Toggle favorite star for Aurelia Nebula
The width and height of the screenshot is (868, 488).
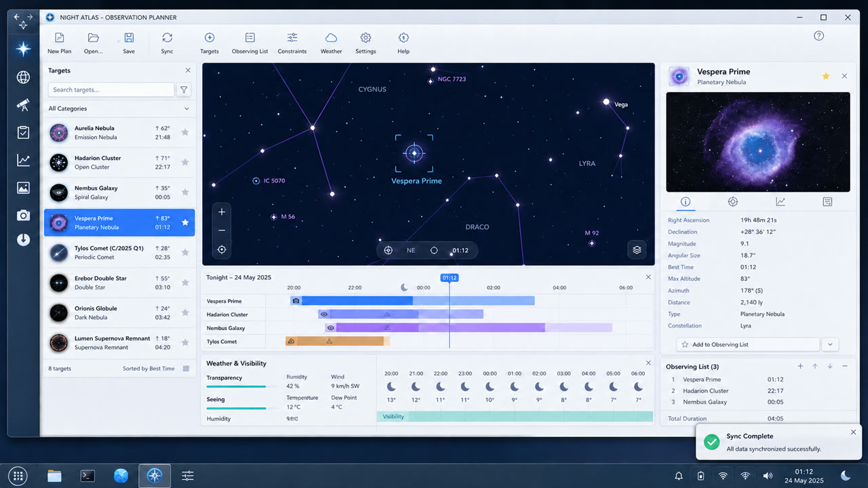[x=185, y=132]
